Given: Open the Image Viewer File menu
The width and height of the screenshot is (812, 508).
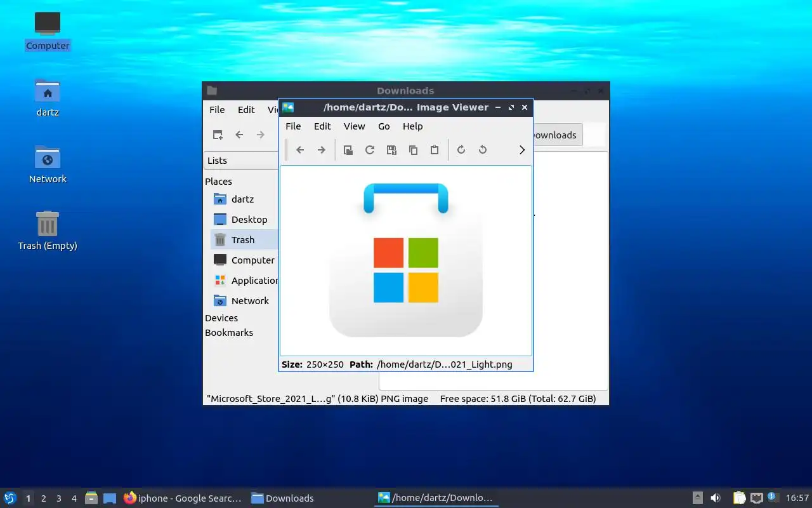Looking at the screenshot, I should (x=293, y=126).
